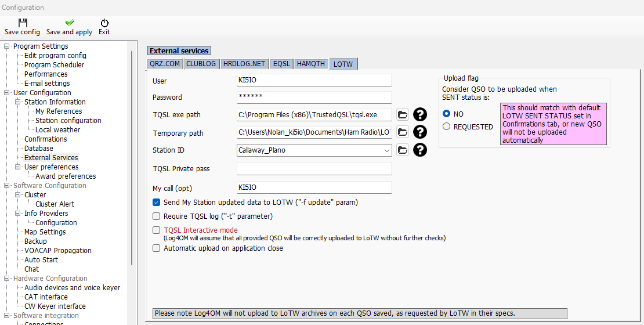This screenshot has width=644, height=325.
Task: Open CW Keyer interface settings
Action: pyautogui.click(x=55, y=306)
